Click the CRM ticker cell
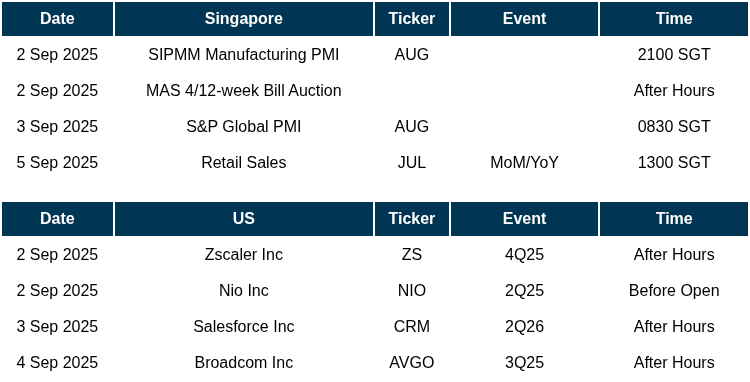Image resolution: width=750 pixels, height=382 pixels. click(x=412, y=326)
